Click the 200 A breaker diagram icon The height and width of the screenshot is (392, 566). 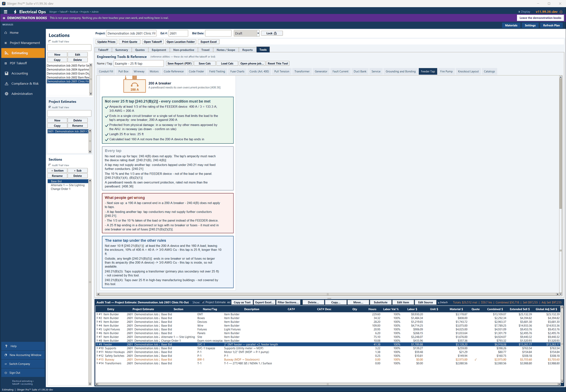pos(134,86)
